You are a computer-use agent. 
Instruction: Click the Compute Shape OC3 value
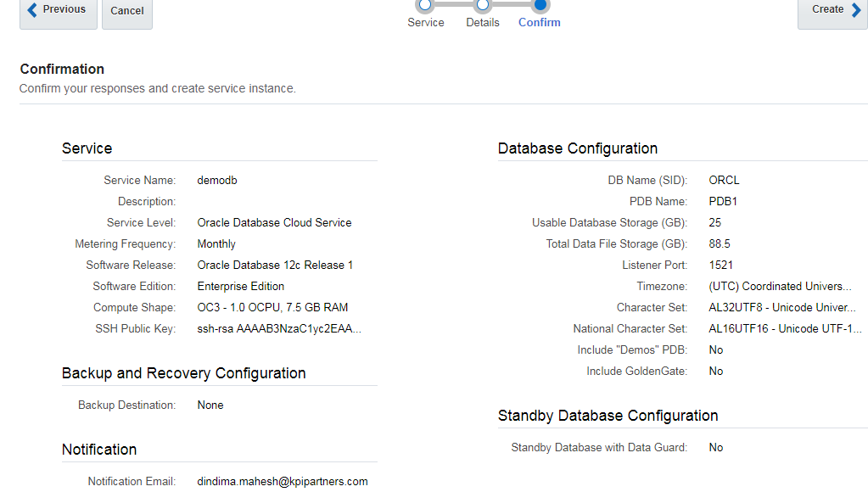[x=272, y=307]
